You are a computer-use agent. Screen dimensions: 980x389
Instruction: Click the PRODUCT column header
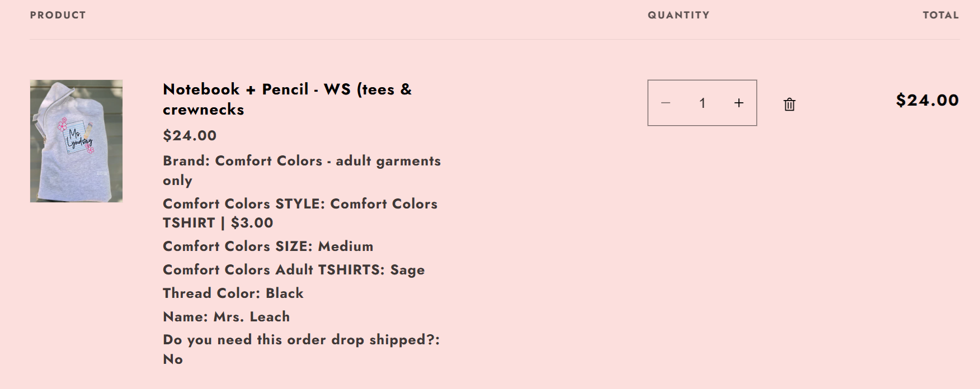point(58,15)
